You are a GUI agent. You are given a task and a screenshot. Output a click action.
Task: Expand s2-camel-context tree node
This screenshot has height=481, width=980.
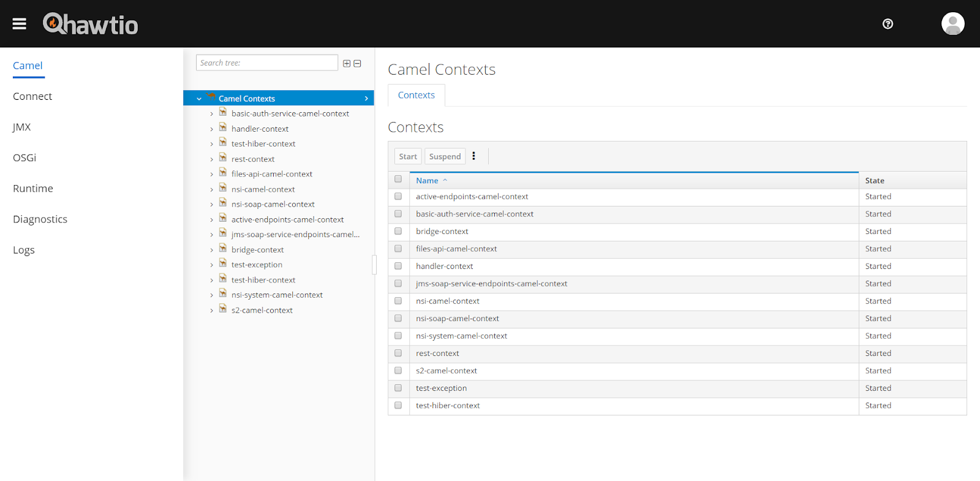(x=212, y=311)
